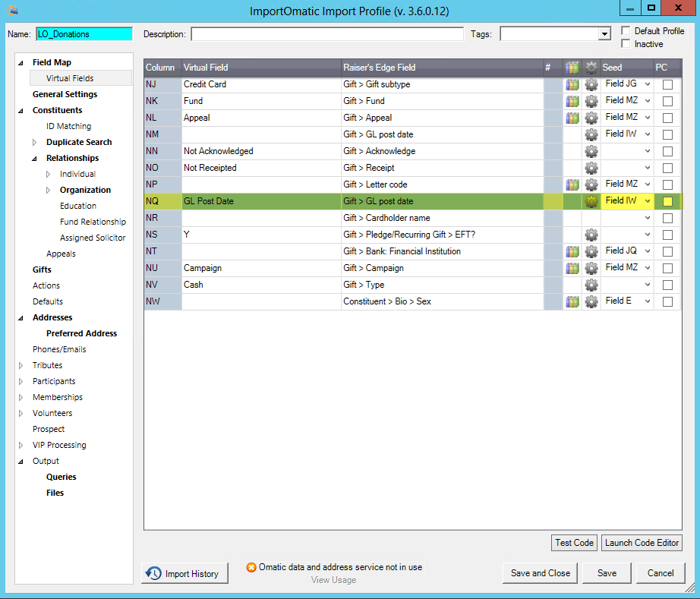Screen dimensions: 700x599
Task: Tick the Inactive checkbox
Action: (626, 44)
